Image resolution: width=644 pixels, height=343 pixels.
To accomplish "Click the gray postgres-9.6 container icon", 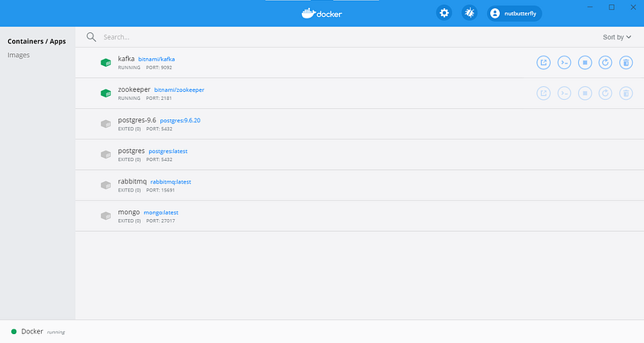I will coord(106,124).
